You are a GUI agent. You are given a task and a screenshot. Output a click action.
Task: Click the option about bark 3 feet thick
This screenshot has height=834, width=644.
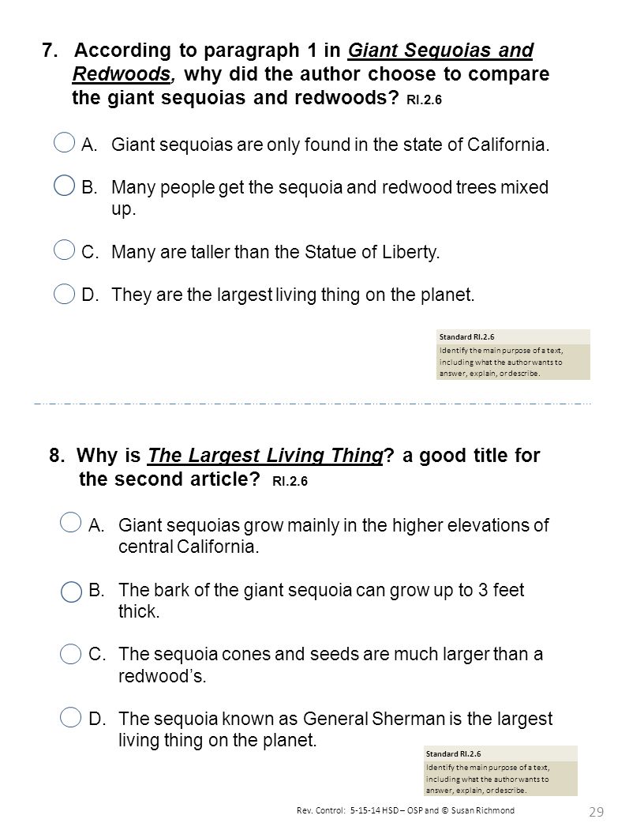click(x=321, y=600)
